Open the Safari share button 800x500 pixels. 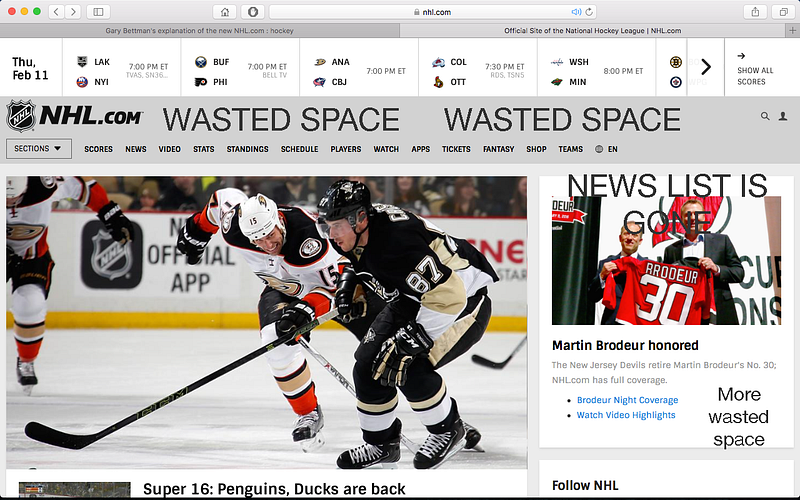755,12
